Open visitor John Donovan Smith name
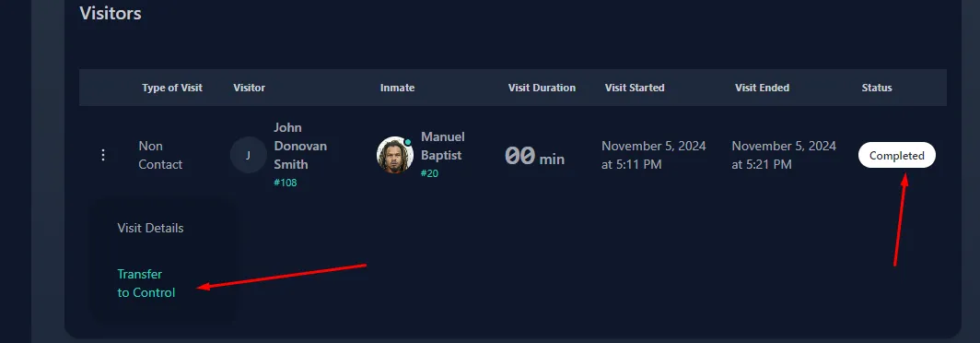The height and width of the screenshot is (343, 980). [300, 146]
